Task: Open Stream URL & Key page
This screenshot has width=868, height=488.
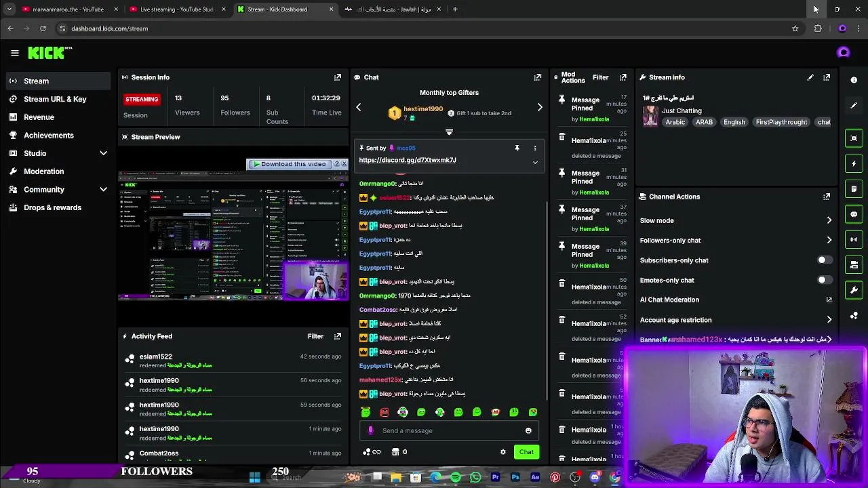Action: click(x=58, y=99)
